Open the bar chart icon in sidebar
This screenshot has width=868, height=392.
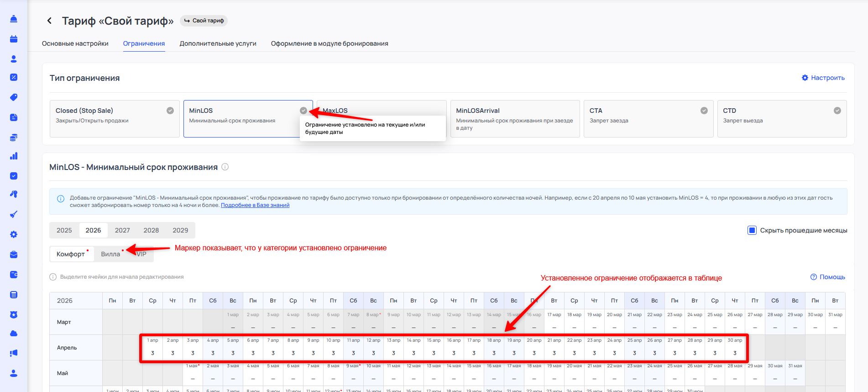[x=14, y=156]
